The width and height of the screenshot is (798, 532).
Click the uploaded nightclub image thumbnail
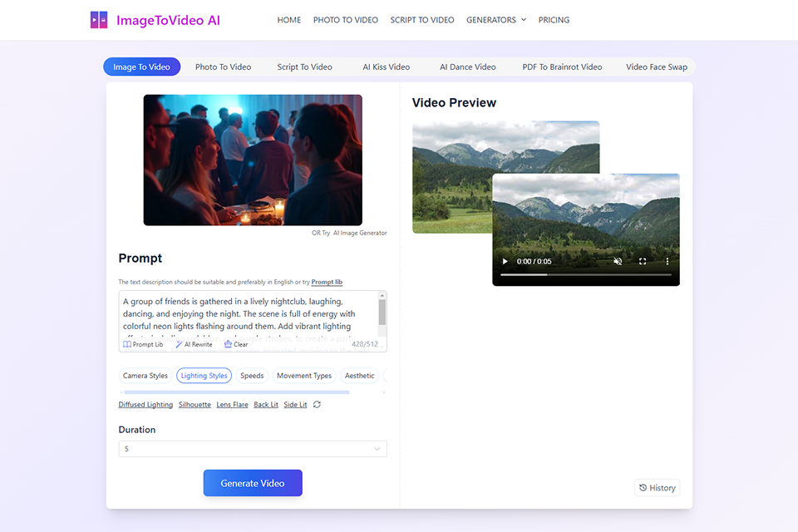pos(253,160)
